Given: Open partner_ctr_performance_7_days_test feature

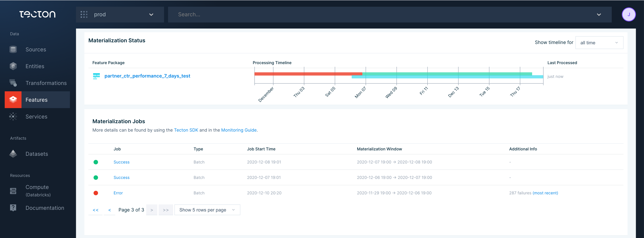Looking at the screenshot, I should tap(147, 76).
